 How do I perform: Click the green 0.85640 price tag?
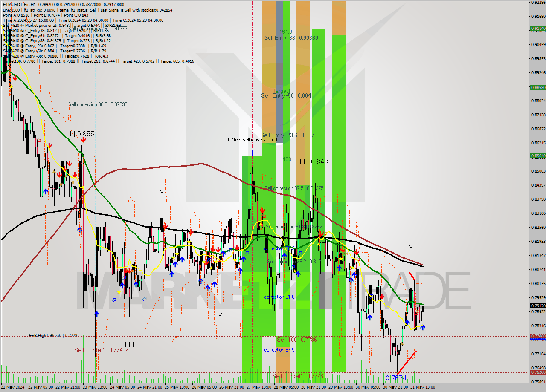538,156
